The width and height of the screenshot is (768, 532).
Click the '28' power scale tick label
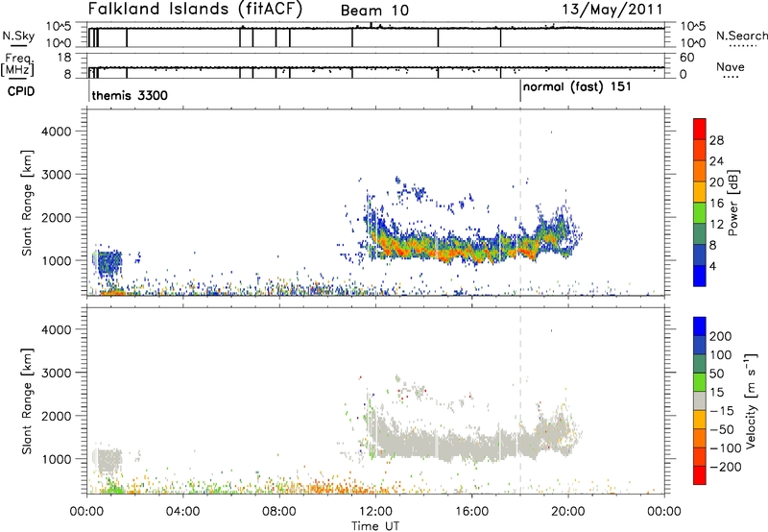coord(716,140)
